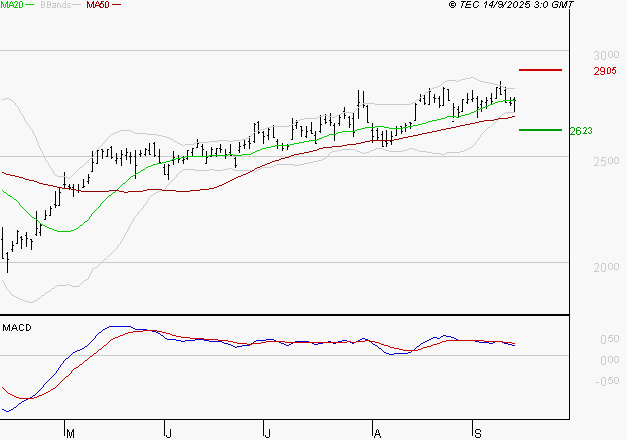
Task: Select the green 2623 support line
Action: 540,129
